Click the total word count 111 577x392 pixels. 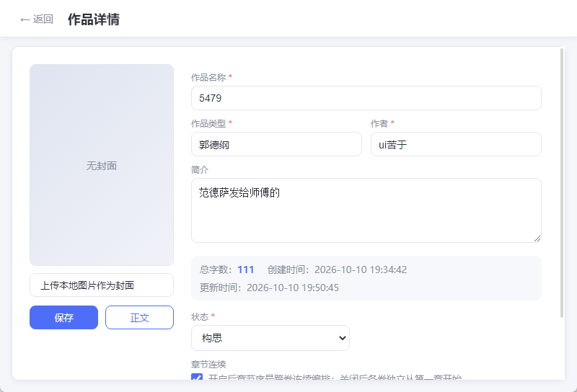[246, 269]
